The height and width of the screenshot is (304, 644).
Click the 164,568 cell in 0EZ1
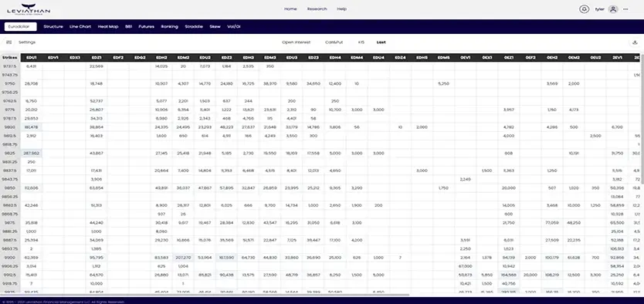click(508, 275)
